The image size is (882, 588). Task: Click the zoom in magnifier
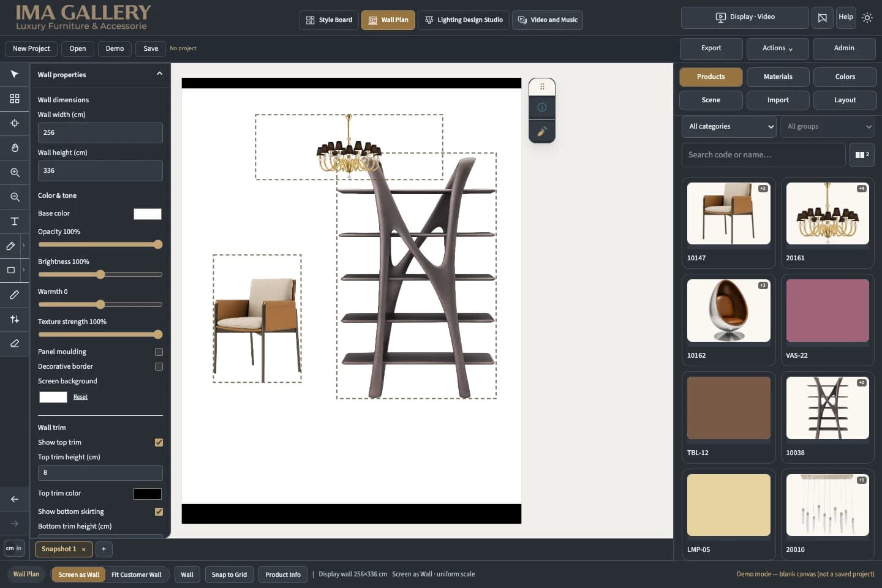click(15, 172)
